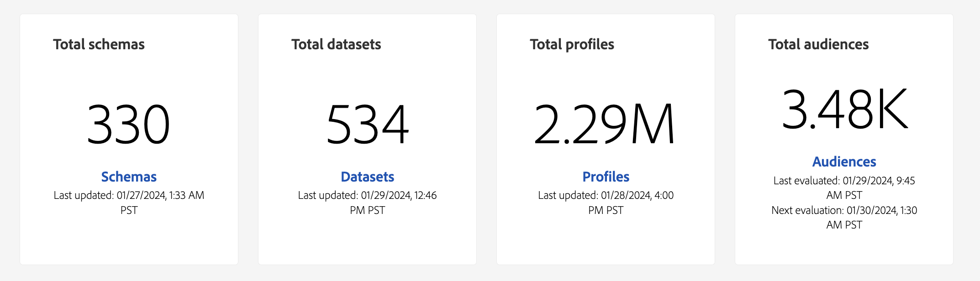Open the Datasets link
980x281 pixels.
(x=367, y=177)
